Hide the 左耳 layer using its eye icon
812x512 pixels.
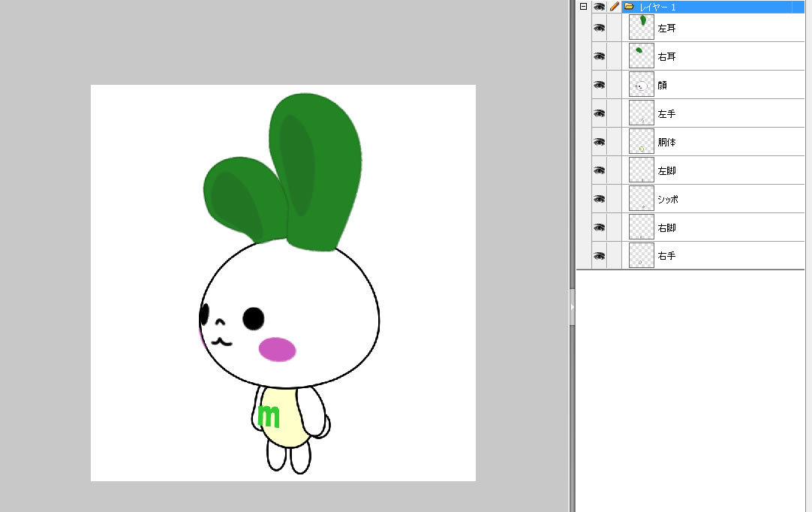[599, 28]
